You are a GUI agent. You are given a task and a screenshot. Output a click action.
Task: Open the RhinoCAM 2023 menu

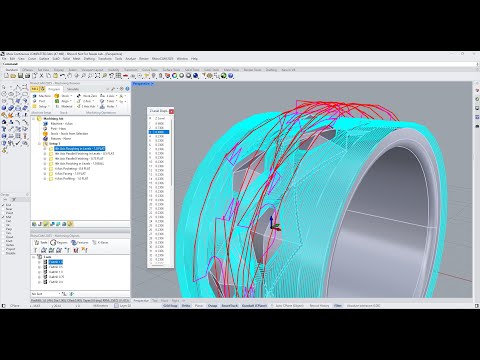pos(163,59)
